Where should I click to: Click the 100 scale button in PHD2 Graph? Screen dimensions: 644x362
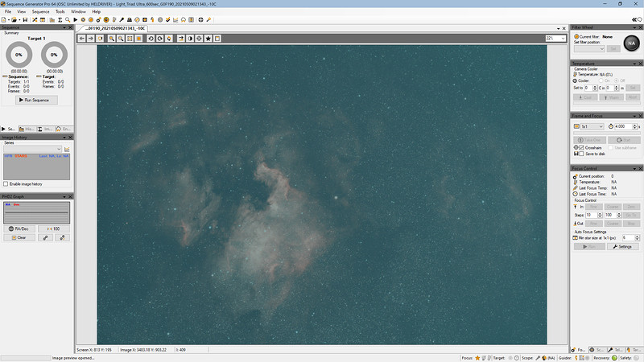tap(54, 228)
